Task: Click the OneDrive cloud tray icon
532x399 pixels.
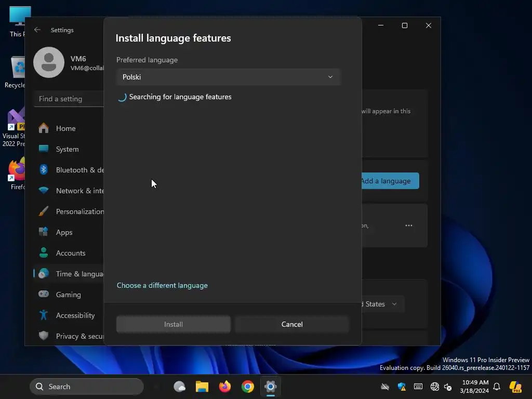Action: [x=385, y=387]
